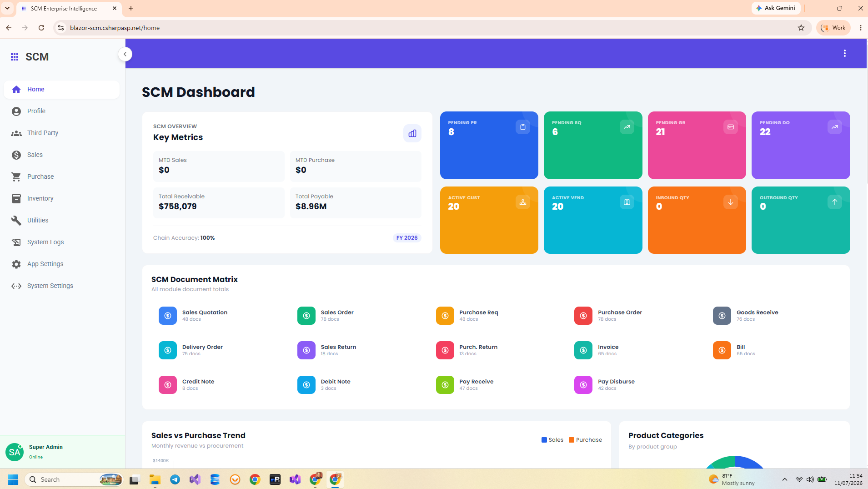View site information icon in address bar

coord(61,28)
